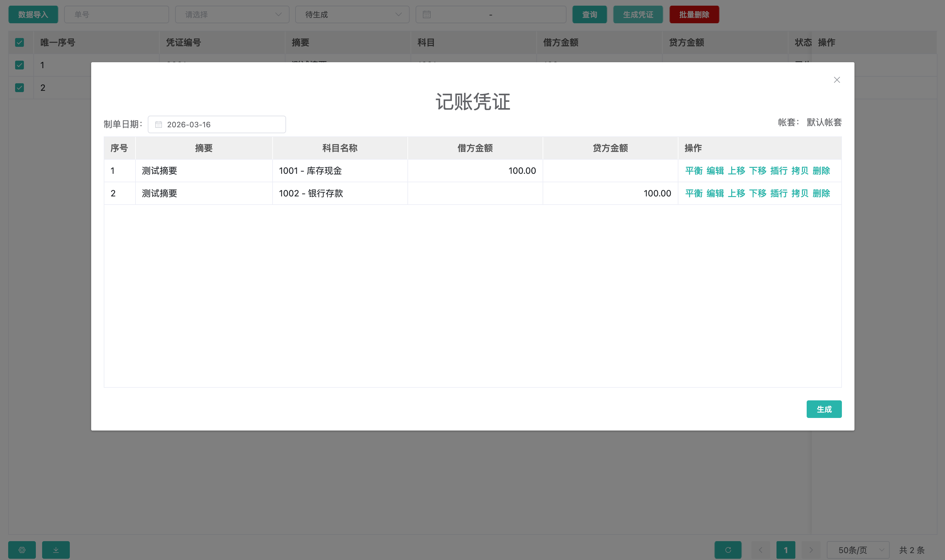Viewport: 945px width, 560px height.
Task: Click 平衡 link for row 2
Action: pyautogui.click(x=694, y=193)
